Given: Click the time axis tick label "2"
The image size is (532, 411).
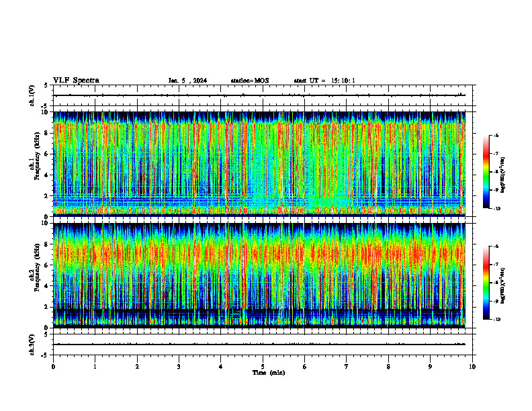Looking at the screenshot, I should [x=137, y=367].
